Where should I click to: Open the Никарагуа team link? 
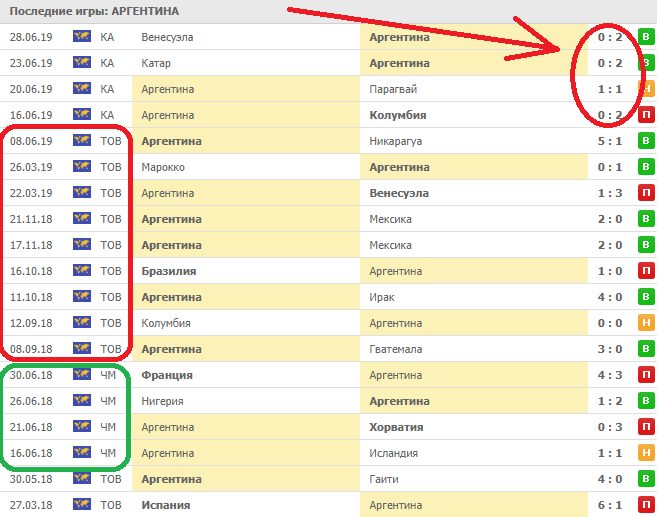396,141
